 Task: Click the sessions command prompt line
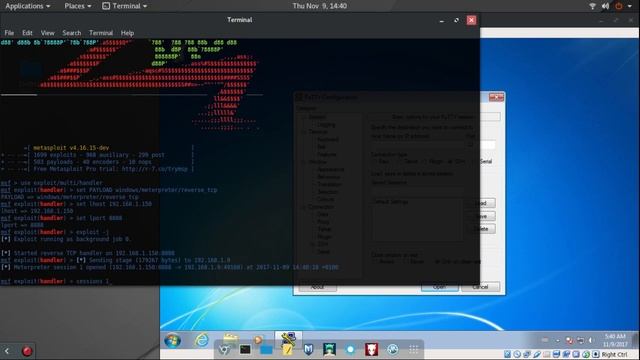click(x=55, y=281)
